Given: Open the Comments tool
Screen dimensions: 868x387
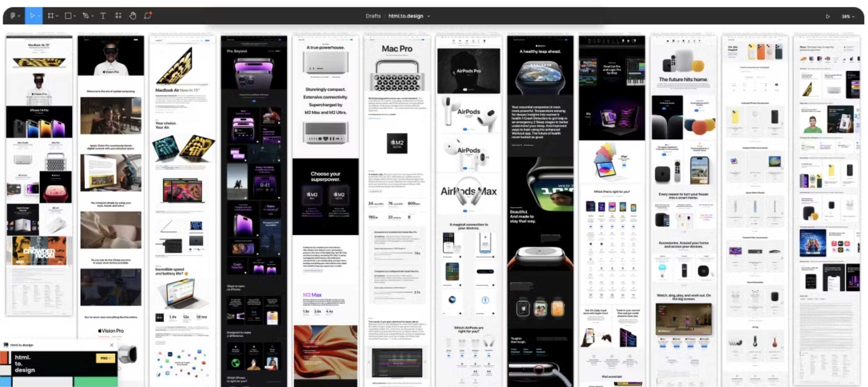Looking at the screenshot, I should point(148,16).
